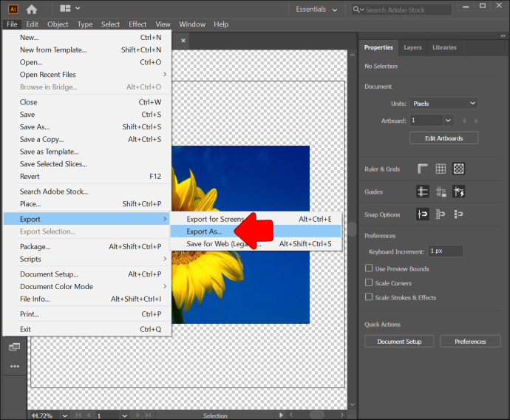Click the Smart Guides icon

point(458,192)
